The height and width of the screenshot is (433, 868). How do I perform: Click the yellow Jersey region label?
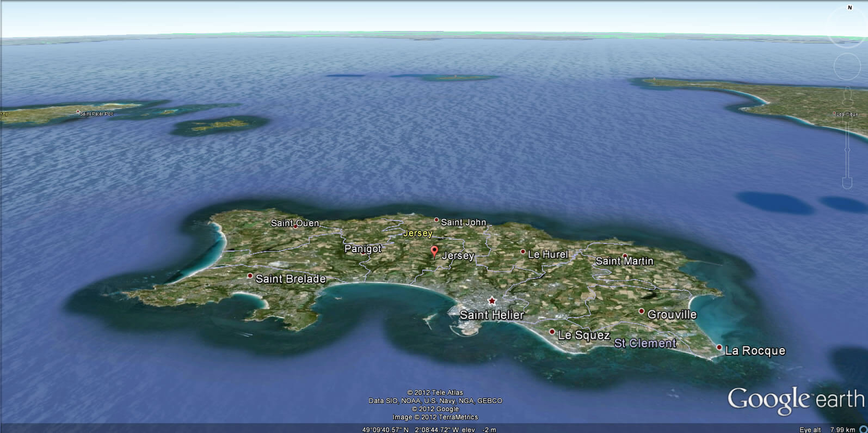418,233
